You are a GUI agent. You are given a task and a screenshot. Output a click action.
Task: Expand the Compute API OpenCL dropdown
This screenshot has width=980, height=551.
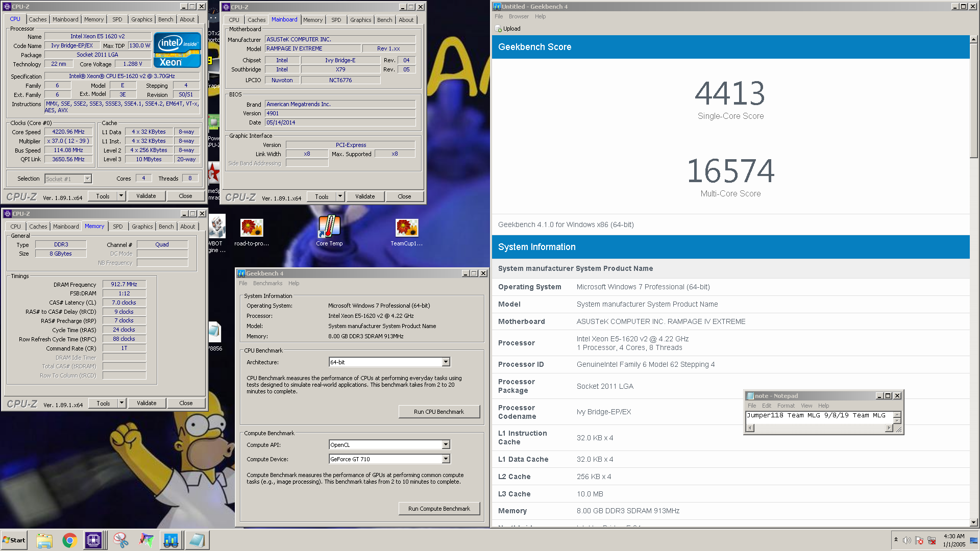pyautogui.click(x=446, y=444)
